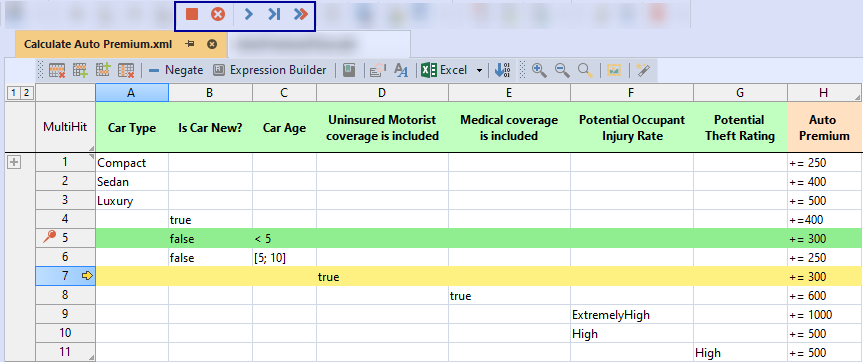863x362 pixels.
Task: Click the sort order icon with down arrow
Action: click(502, 70)
